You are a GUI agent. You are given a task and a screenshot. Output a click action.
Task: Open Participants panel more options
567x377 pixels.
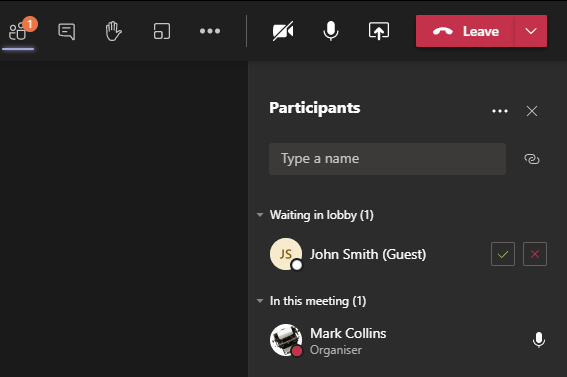click(500, 111)
